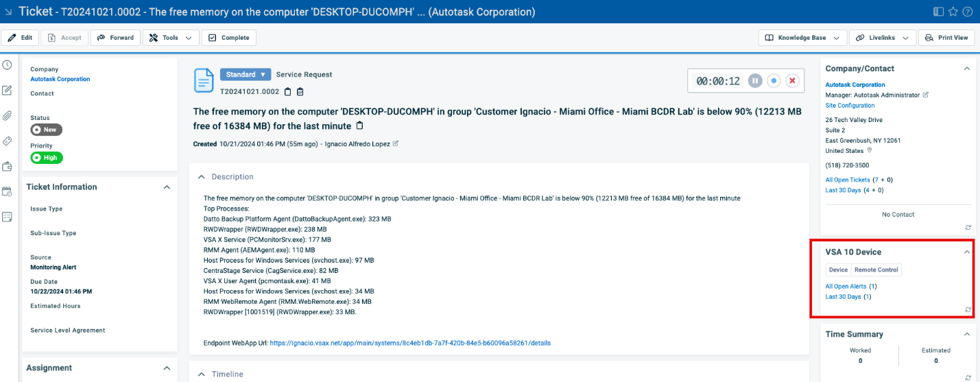Collapse the Ticket Information section
This screenshot has height=382, width=980.
(166, 187)
